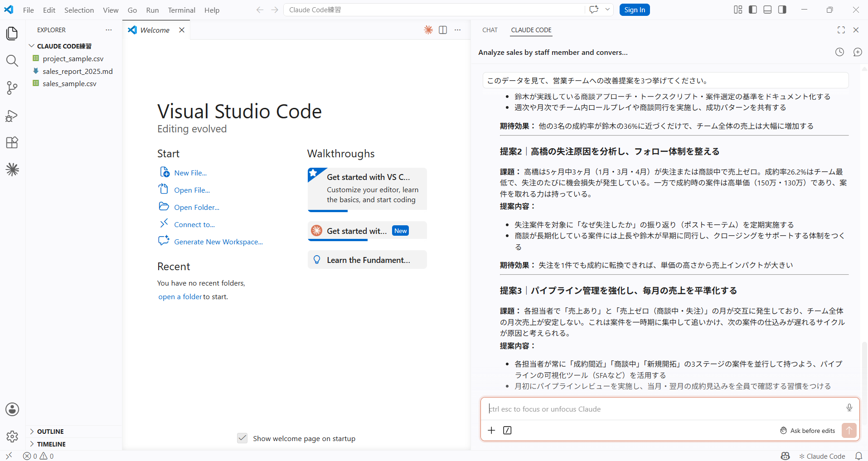
Task: Click the Sign In button
Action: click(x=635, y=10)
